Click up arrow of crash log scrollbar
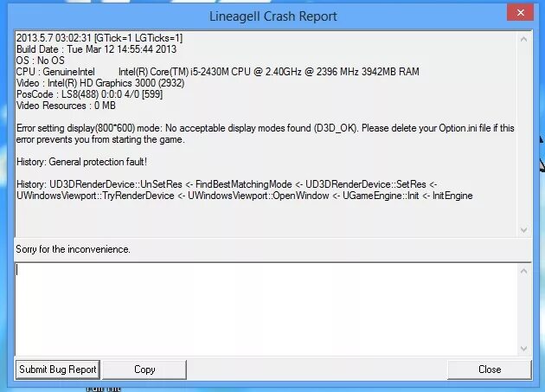The image size is (545, 392). tap(523, 39)
